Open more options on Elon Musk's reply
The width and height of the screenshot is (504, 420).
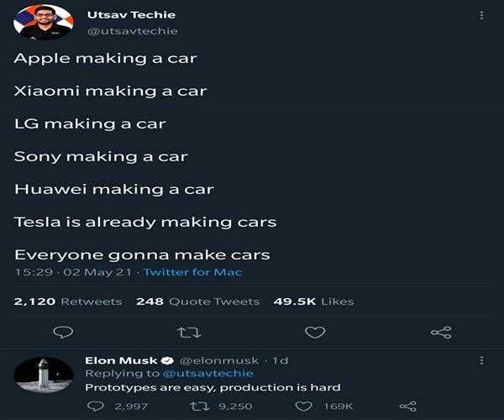481,360
